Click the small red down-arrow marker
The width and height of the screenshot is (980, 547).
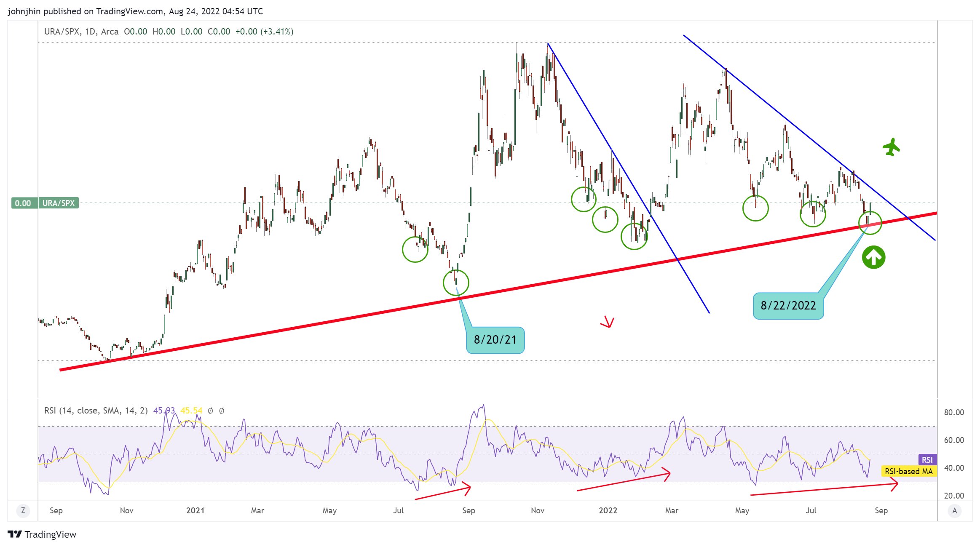(x=607, y=322)
